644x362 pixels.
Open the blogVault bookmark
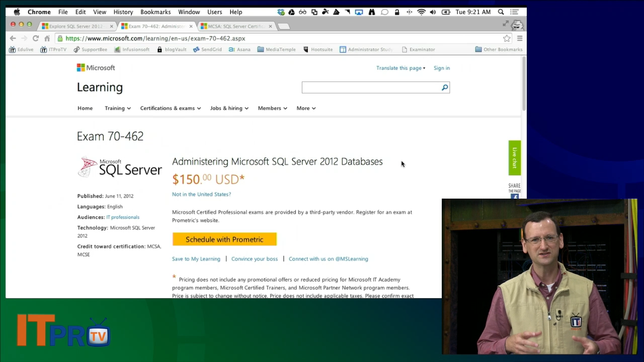172,49
